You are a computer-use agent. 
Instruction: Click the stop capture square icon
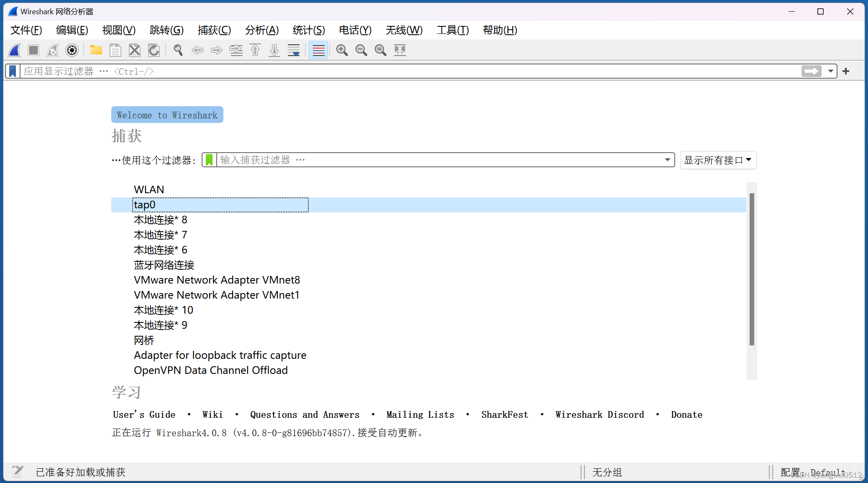(33, 50)
